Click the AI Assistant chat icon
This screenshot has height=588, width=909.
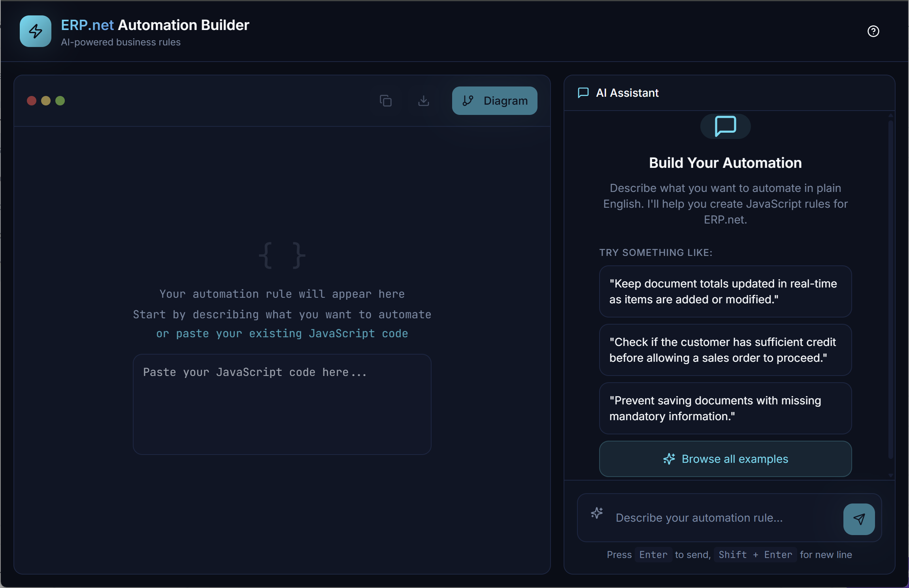coord(583,93)
